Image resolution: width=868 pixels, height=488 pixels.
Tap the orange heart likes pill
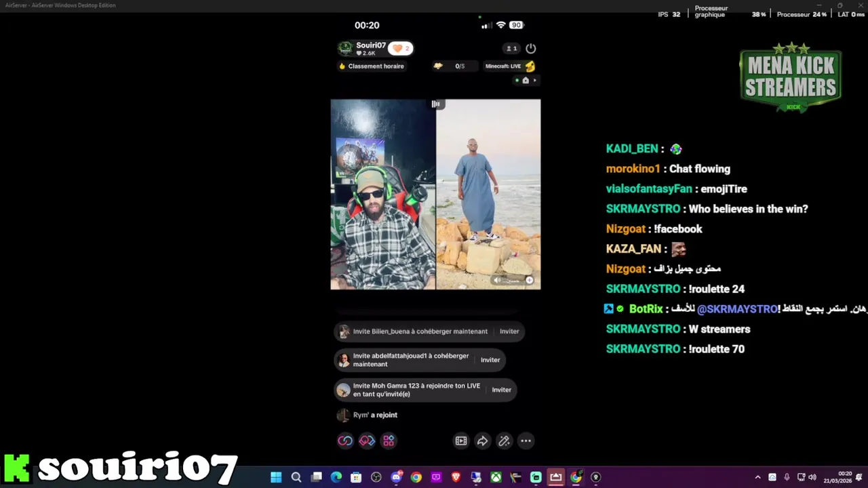[401, 48]
